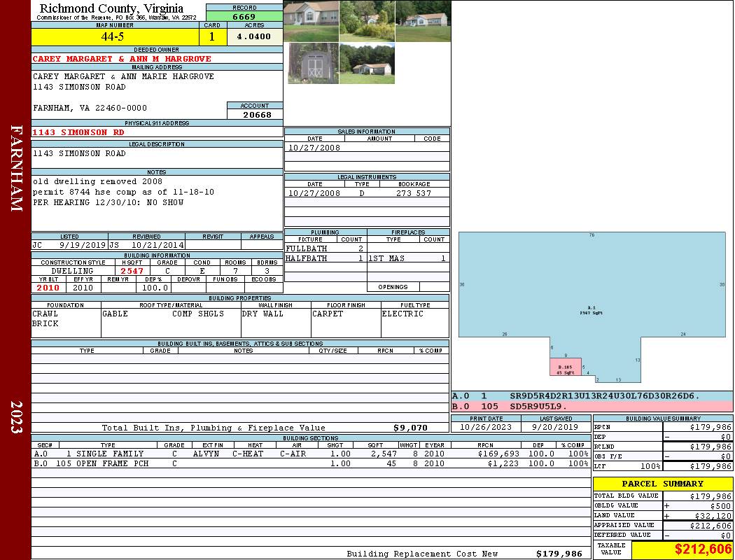Click the green record number 6669 field
The height and width of the screenshot is (560, 735).
[244, 16]
